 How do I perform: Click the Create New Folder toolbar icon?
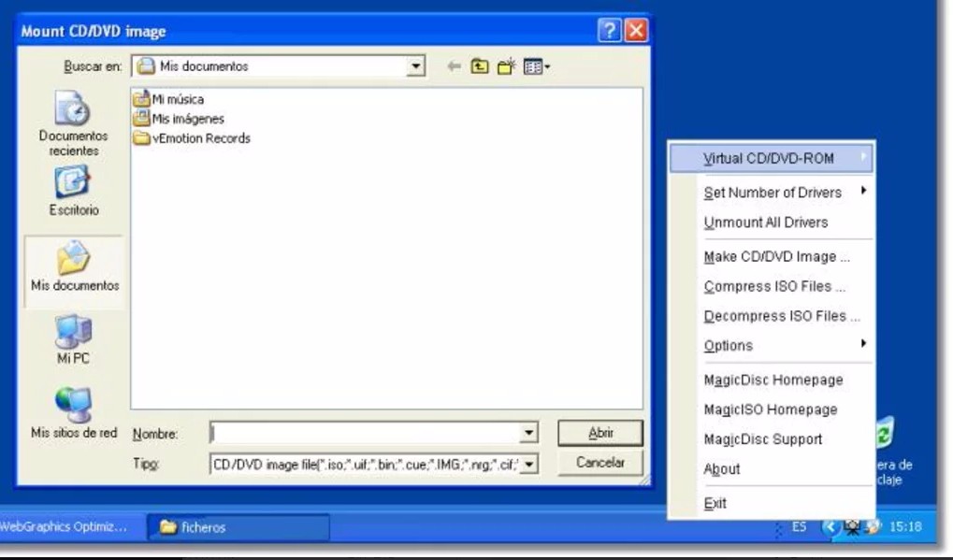coord(506,65)
